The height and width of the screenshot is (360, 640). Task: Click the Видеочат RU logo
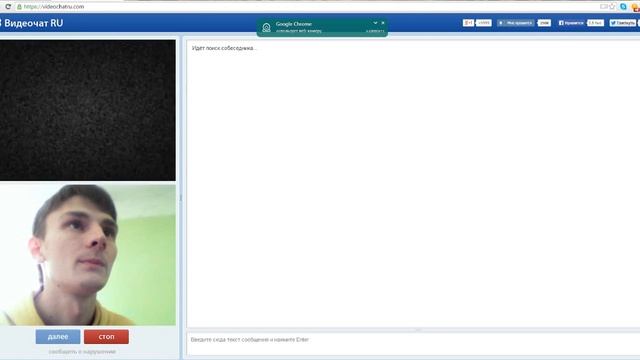[x=33, y=23]
